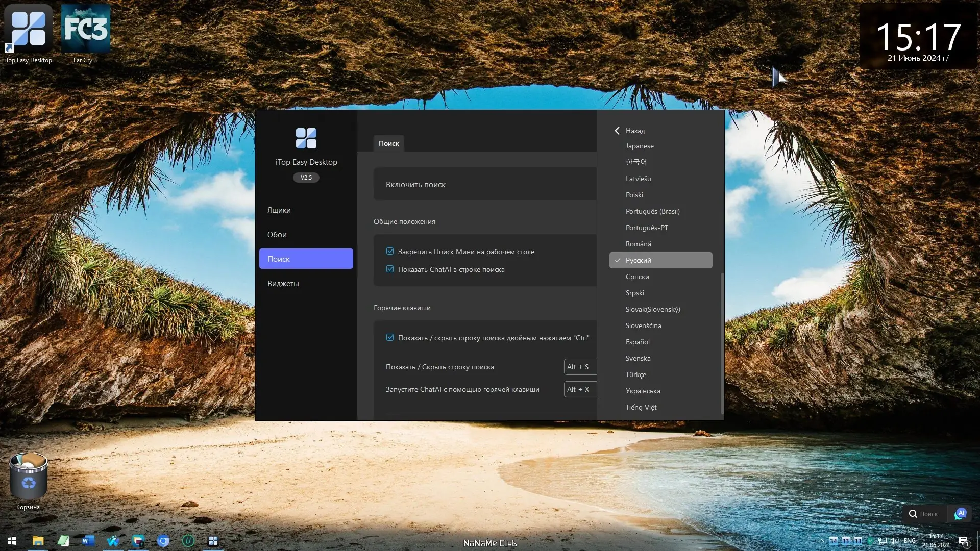Select Українська language option
980x551 pixels.
tap(643, 391)
